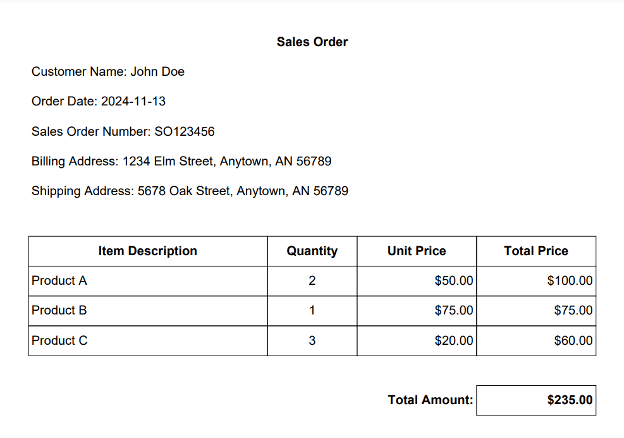This screenshot has height=438, width=624.
Task: Click the Shipping Address line
Action: [x=189, y=190]
